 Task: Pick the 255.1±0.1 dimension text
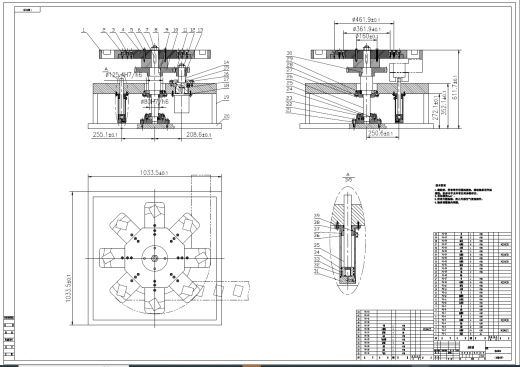pyautogui.click(x=105, y=134)
